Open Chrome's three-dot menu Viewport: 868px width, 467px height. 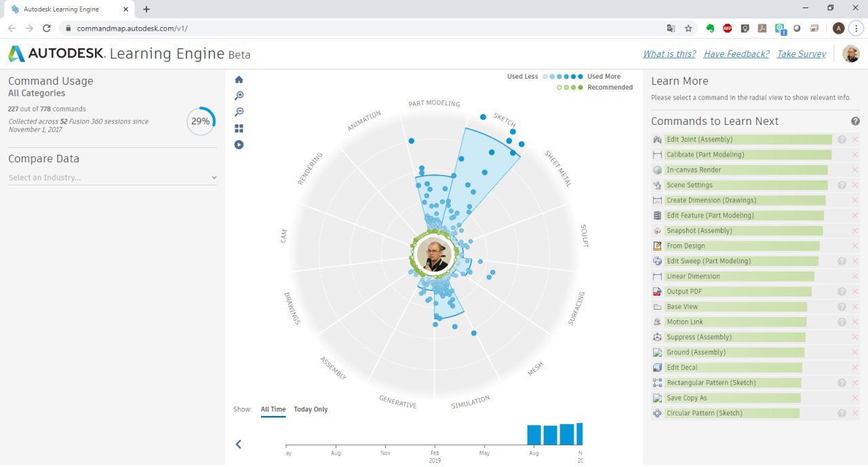tap(856, 29)
